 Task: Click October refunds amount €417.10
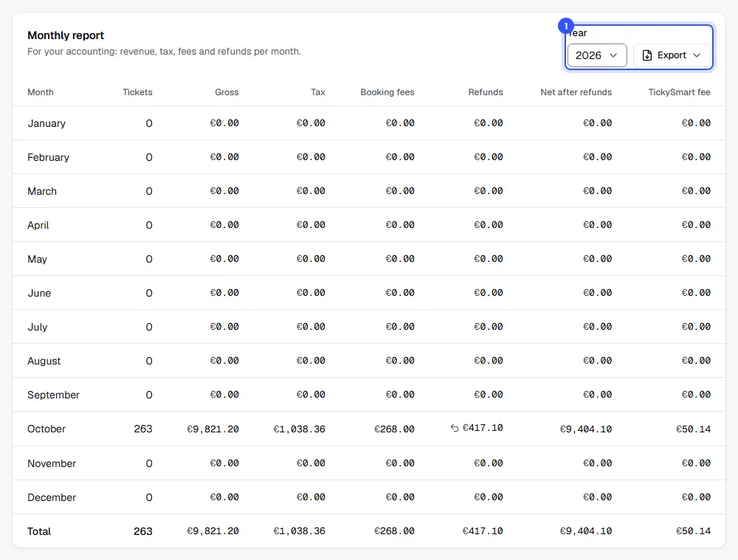pos(483,428)
